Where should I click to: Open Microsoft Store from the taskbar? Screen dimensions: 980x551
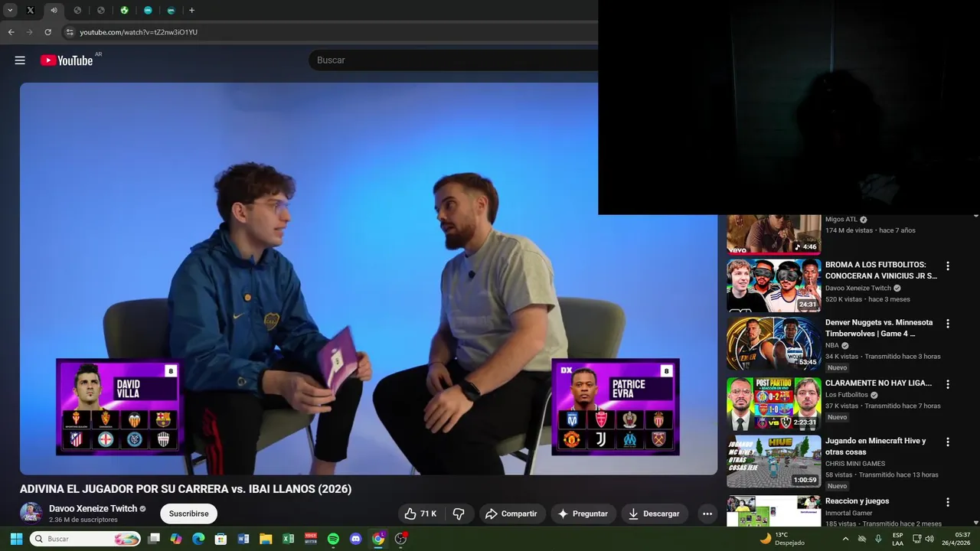[220, 539]
